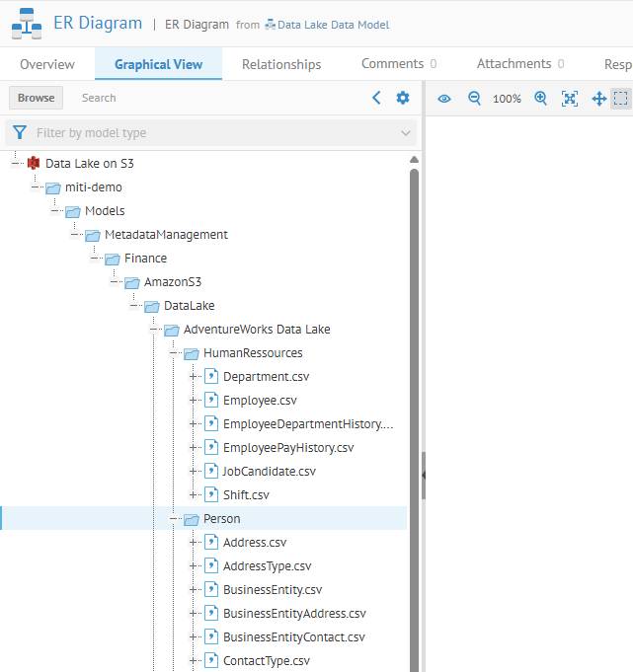Click the Browse button
633x672 pixels.
(x=37, y=98)
